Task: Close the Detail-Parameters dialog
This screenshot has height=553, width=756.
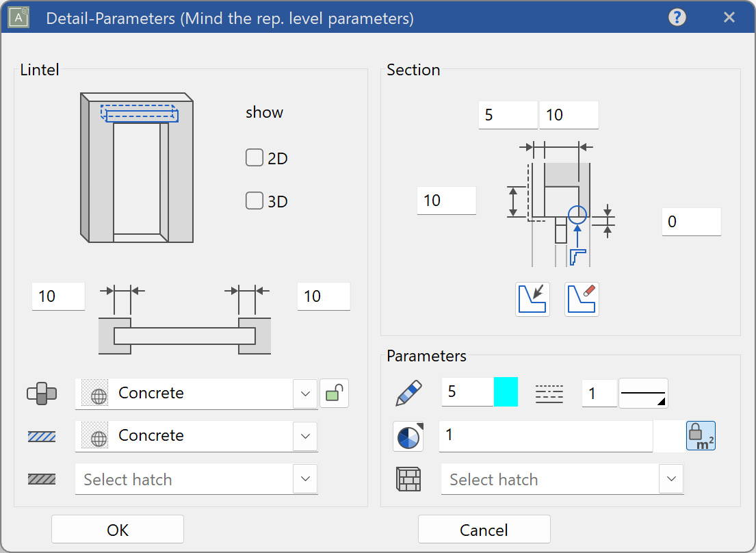Action: click(x=729, y=18)
